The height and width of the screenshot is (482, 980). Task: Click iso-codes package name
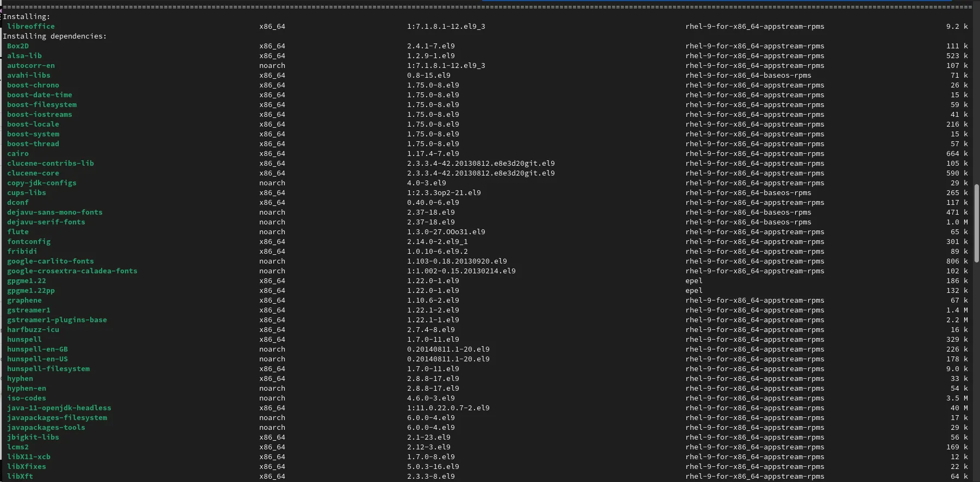(x=27, y=398)
